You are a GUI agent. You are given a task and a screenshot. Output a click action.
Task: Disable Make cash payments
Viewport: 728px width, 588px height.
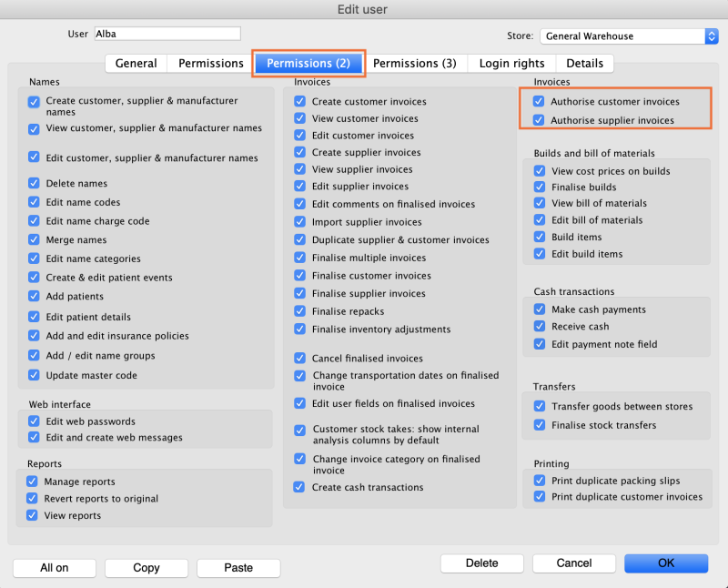point(539,309)
